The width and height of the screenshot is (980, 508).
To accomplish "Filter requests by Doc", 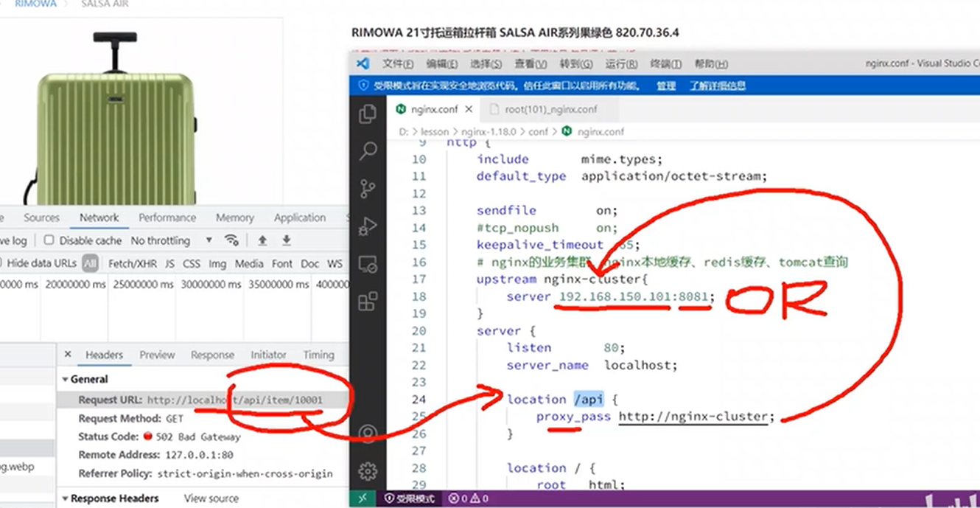I will [310, 263].
